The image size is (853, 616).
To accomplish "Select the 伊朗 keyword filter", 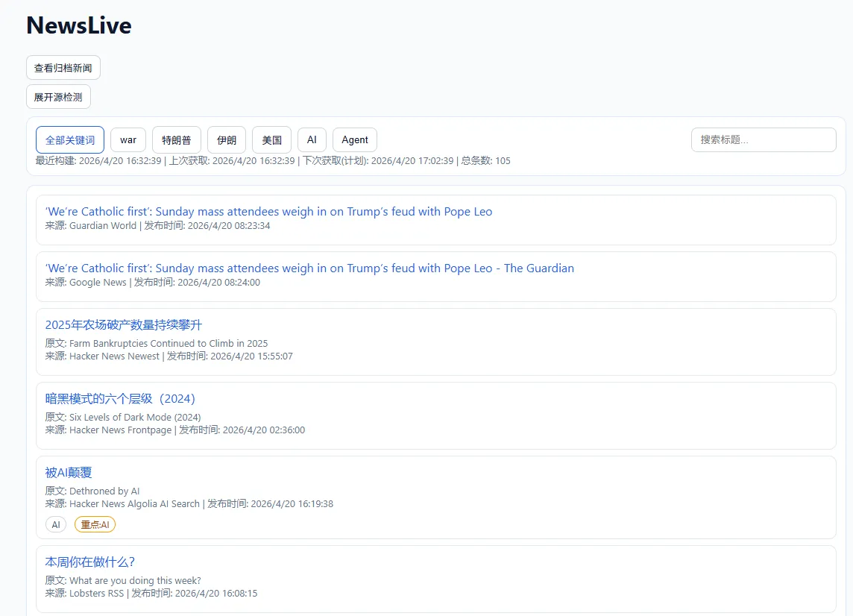I will (x=227, y=139).
